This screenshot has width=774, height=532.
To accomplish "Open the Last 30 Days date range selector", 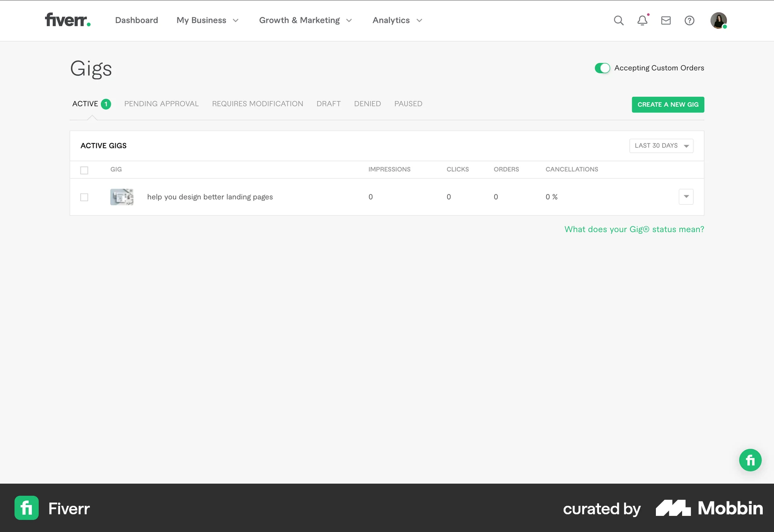I will tap(661, 145).
